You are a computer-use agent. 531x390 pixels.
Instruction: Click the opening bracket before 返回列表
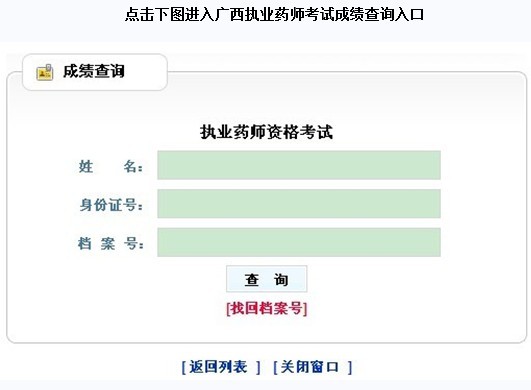(x=184, y=367)
